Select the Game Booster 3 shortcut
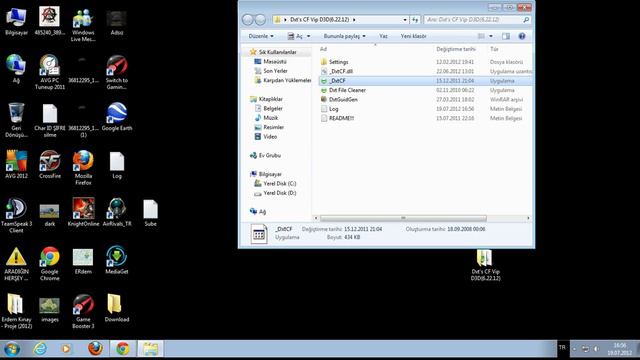 pyautogui.click(x=83, y=311)
